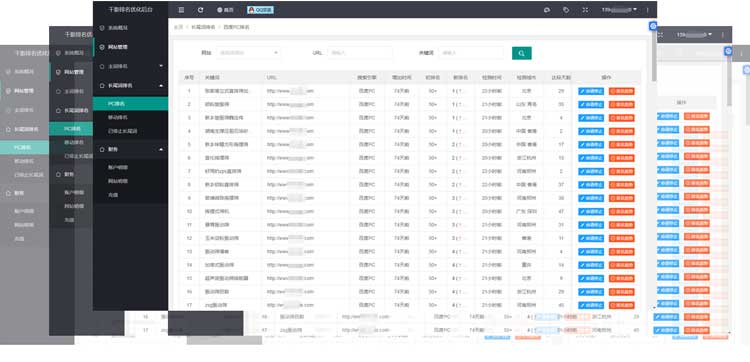
Task: Click the blue gear badge above the scrollbar
Action: [x=653, y=26]
